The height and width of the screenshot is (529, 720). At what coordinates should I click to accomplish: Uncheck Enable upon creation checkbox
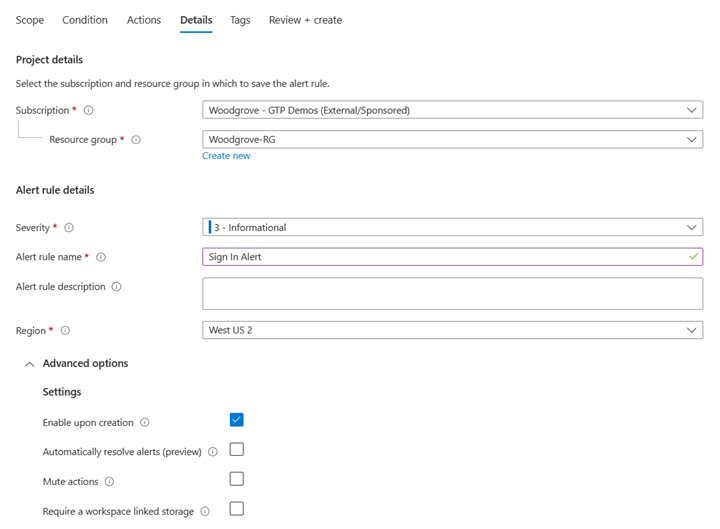point(236,420)
